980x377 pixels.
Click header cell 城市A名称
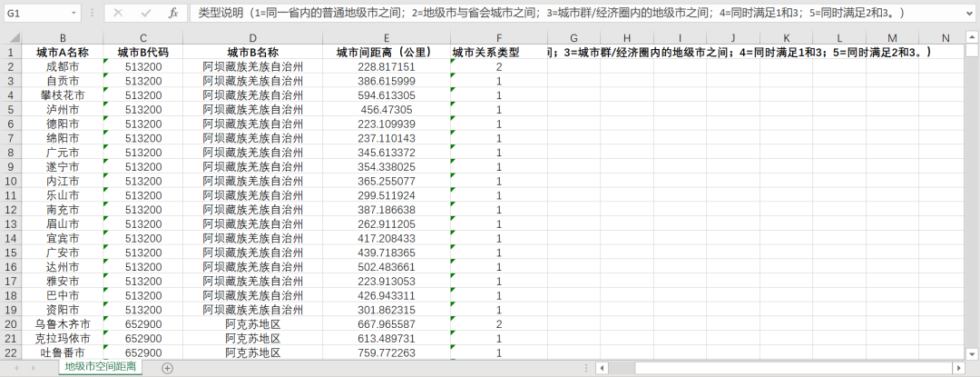[64, 53]
